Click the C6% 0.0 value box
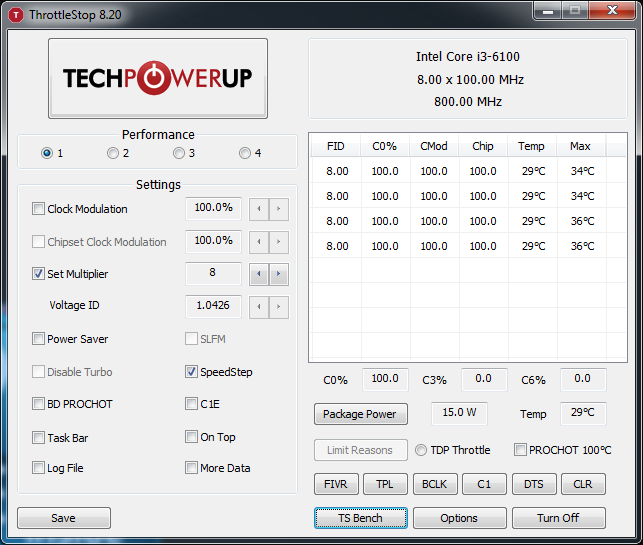 point(583,379)
